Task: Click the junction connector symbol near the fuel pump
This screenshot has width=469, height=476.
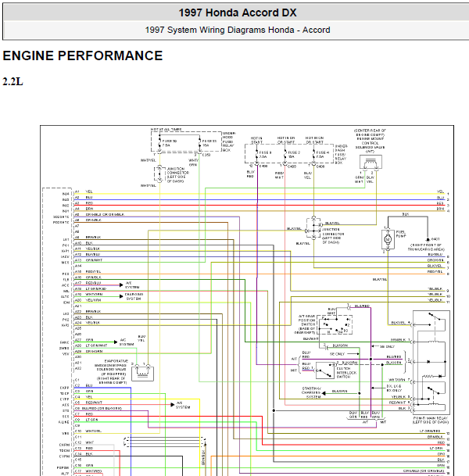Action: click(x=313, y=228)
